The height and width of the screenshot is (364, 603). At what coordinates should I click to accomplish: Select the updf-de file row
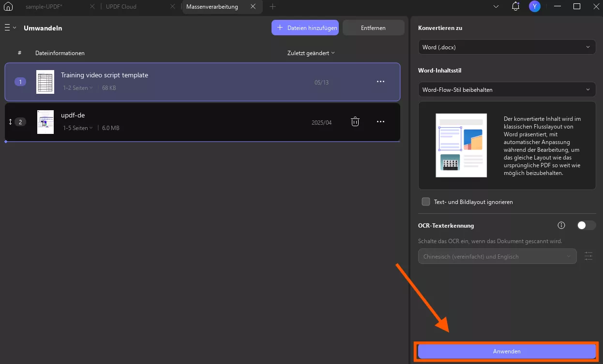point(203,122)
